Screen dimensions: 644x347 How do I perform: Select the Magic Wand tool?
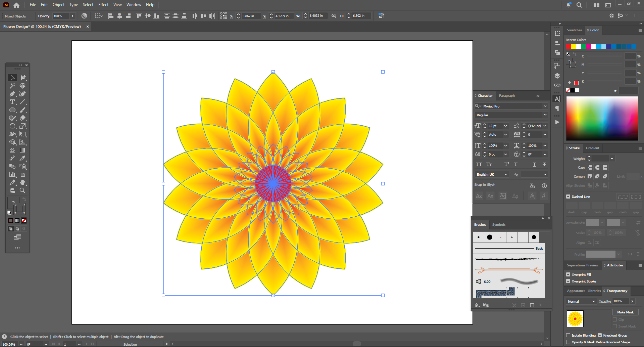[x=12, y=86]
